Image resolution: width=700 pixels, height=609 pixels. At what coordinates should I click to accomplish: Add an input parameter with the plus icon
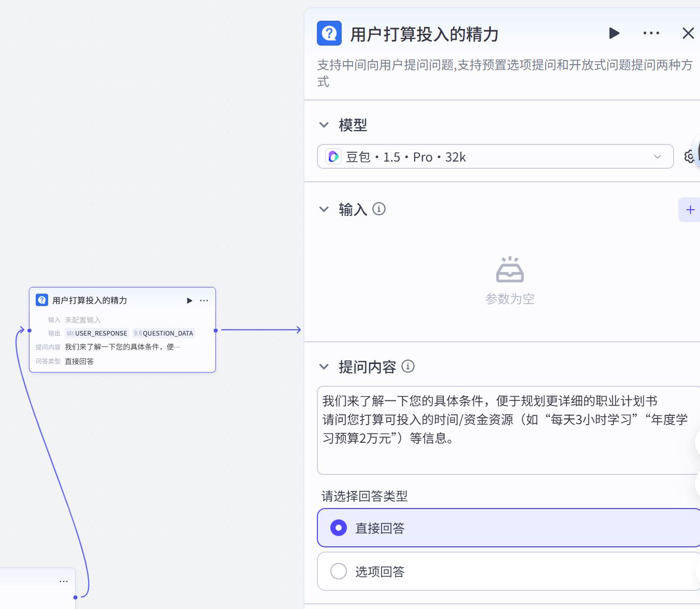pyautogui.click(x=690, y=209)
